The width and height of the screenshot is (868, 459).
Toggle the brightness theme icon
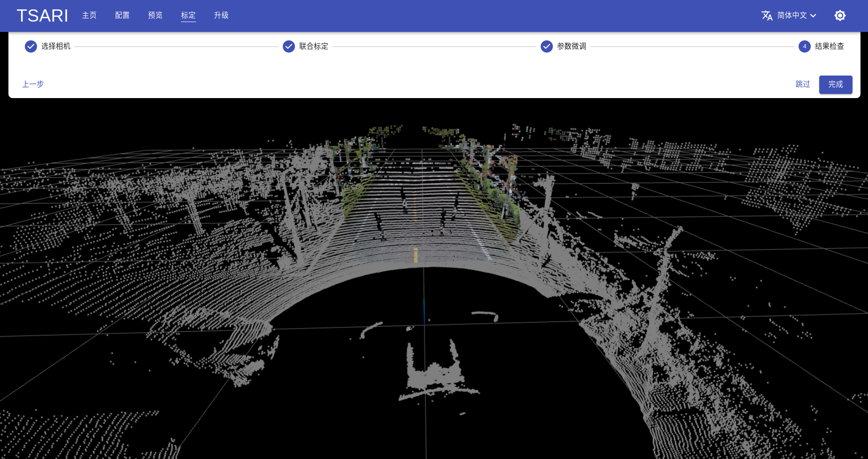840,15
